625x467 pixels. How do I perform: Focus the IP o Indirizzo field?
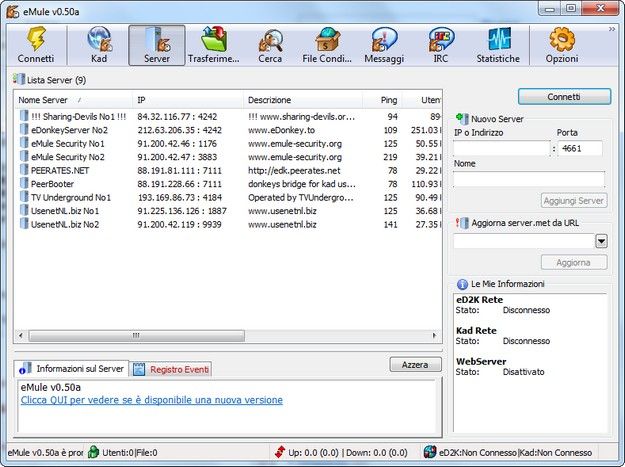[502, 148]
